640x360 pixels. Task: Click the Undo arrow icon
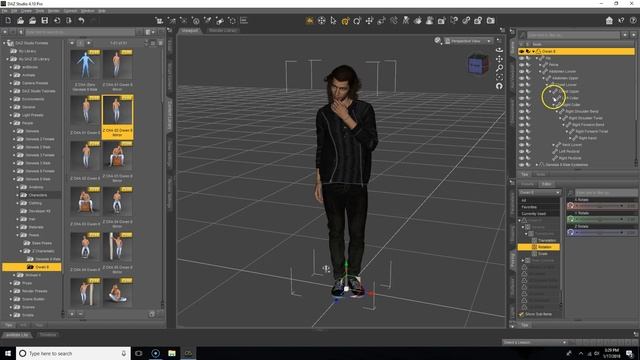point(81,20)
